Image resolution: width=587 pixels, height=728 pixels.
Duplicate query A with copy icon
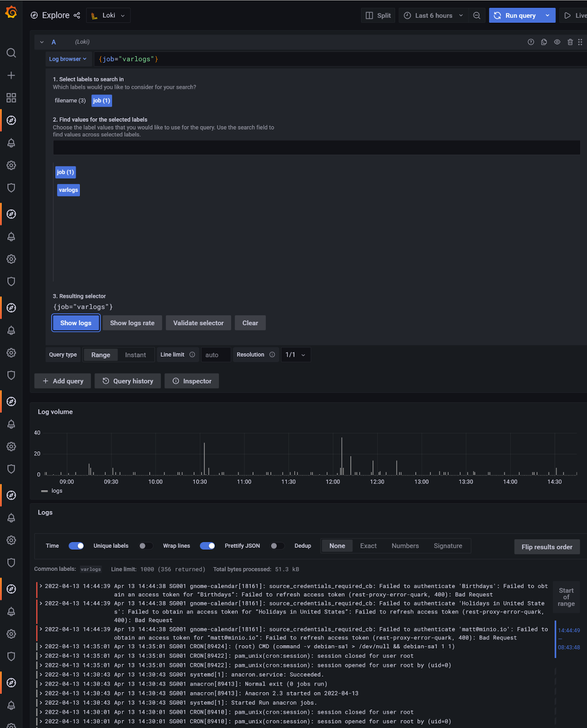pos(544,42)
